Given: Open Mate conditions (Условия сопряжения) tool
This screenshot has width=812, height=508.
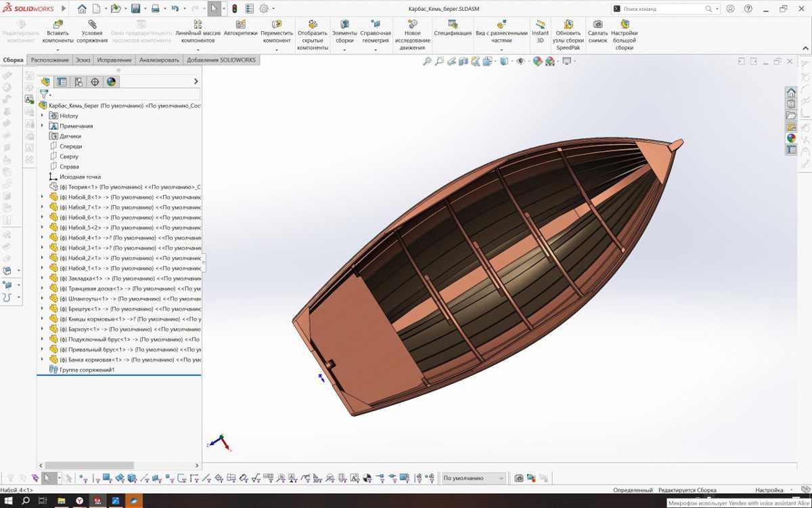Looking at the screenshot, I should click(x=92, y=24).
